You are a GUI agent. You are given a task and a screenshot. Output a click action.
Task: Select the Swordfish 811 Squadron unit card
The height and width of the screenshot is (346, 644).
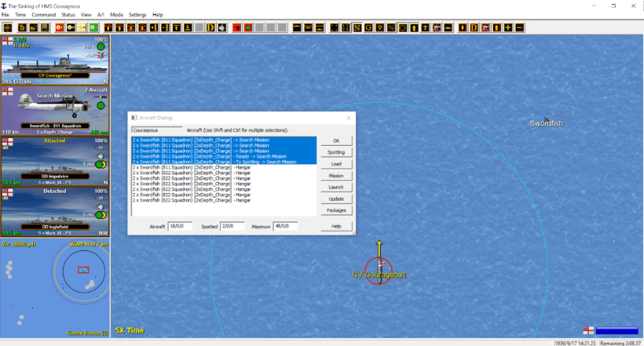[55, 111]
